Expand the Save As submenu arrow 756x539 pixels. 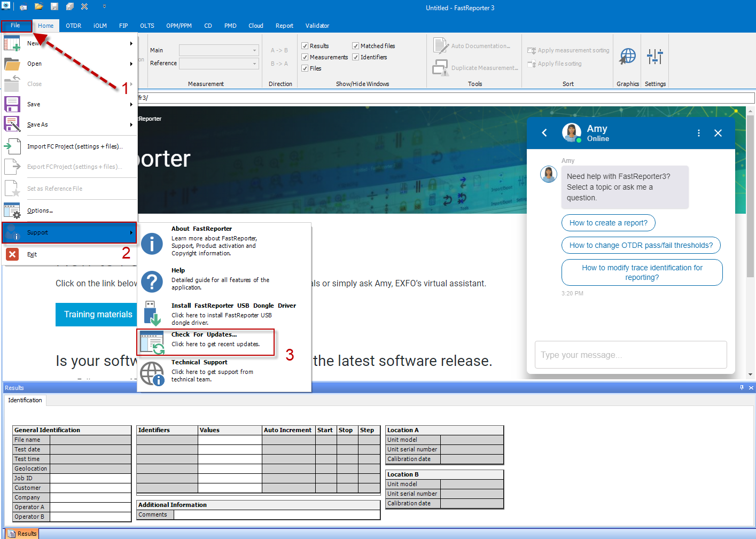(x=131, y=124)
